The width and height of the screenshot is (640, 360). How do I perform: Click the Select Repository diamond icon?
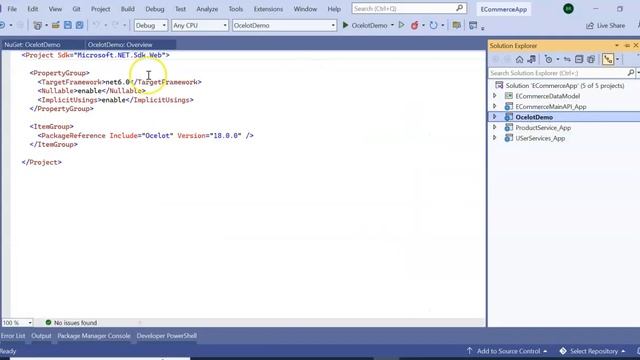pos(563,351)
